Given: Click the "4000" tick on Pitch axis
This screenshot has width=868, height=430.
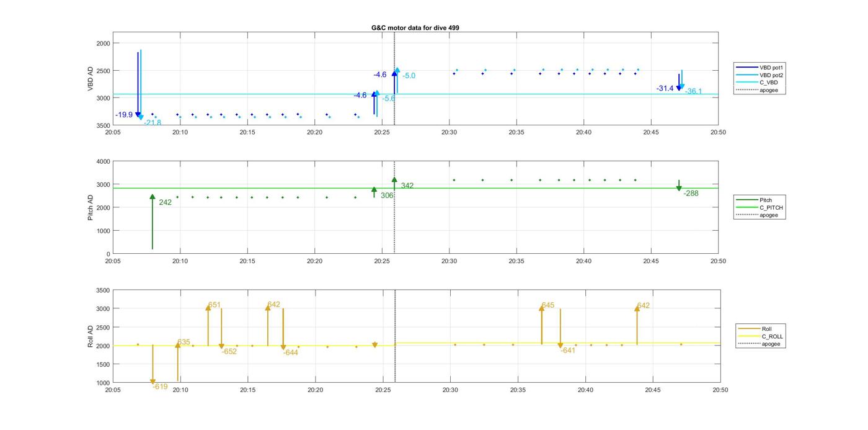Looking at the screenshot, I should (x=103, y=161).
